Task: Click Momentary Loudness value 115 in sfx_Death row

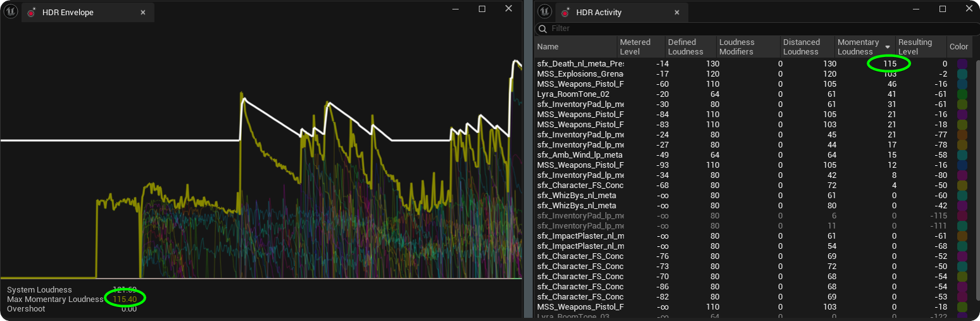Action: point(889,64)
